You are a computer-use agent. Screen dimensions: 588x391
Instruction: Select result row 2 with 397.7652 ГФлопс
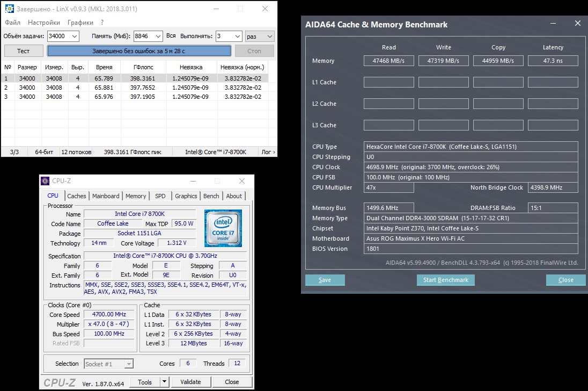(135, 88)
